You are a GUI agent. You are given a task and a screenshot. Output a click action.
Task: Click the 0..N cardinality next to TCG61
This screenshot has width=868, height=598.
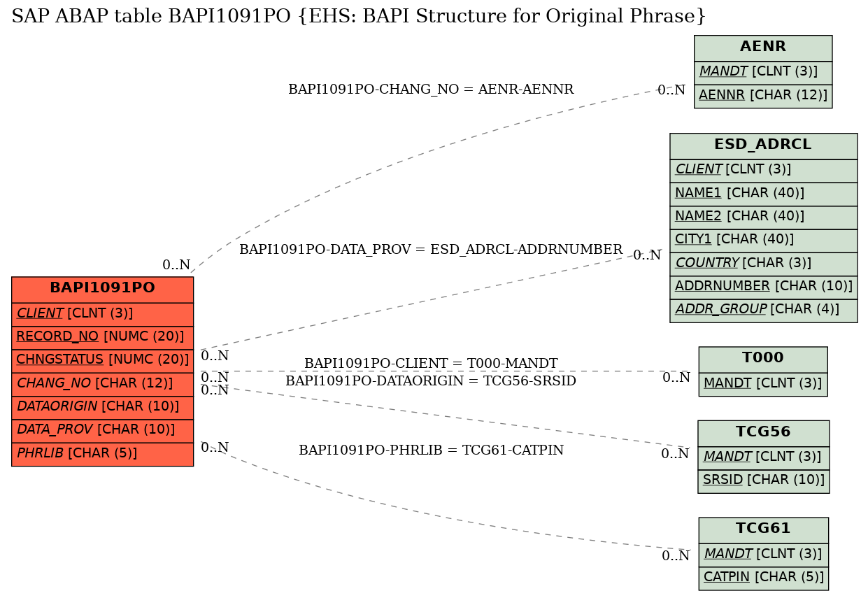point(676,557)
